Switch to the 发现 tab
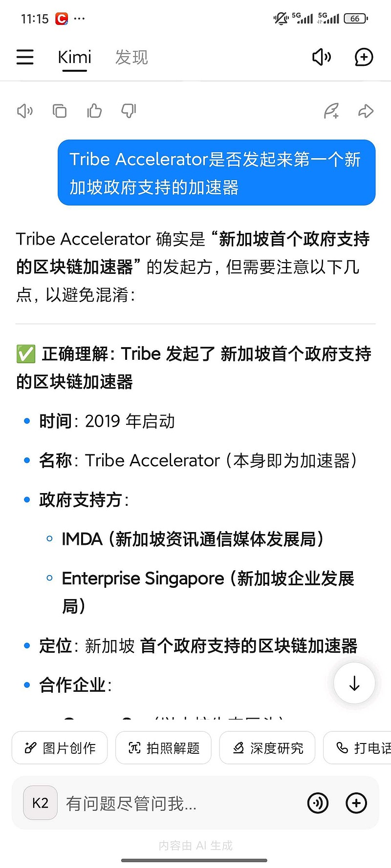The width and height of the screenshot is (391, 868). (x=131, y=58)
